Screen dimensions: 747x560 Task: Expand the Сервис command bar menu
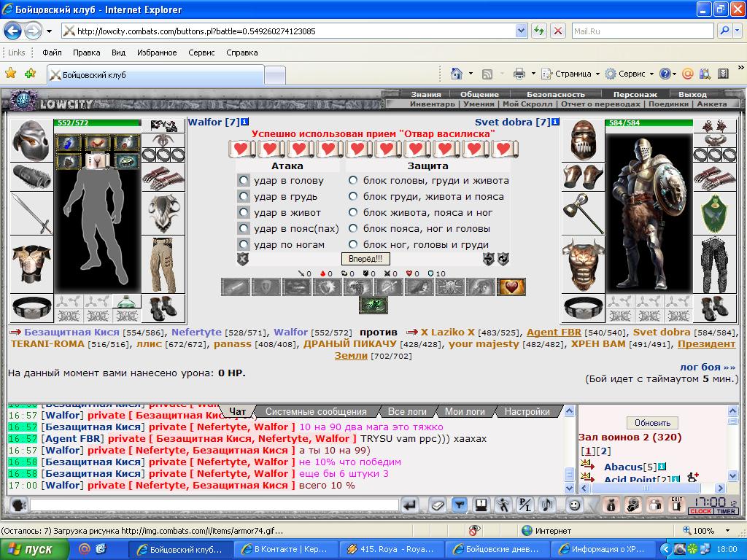(629, 74)
